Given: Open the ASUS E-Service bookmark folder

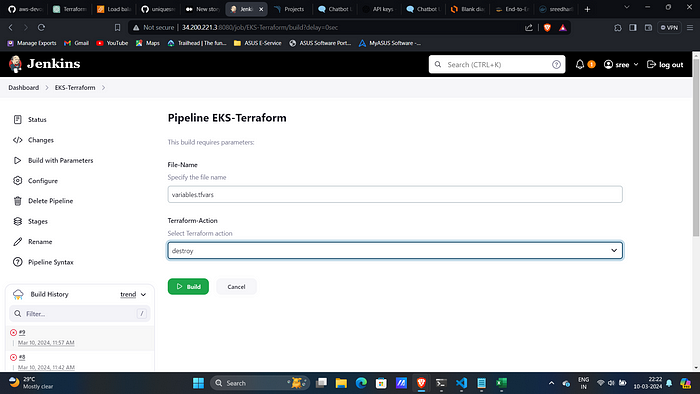Looking at the screenshot, I should (x=258, y=43).
